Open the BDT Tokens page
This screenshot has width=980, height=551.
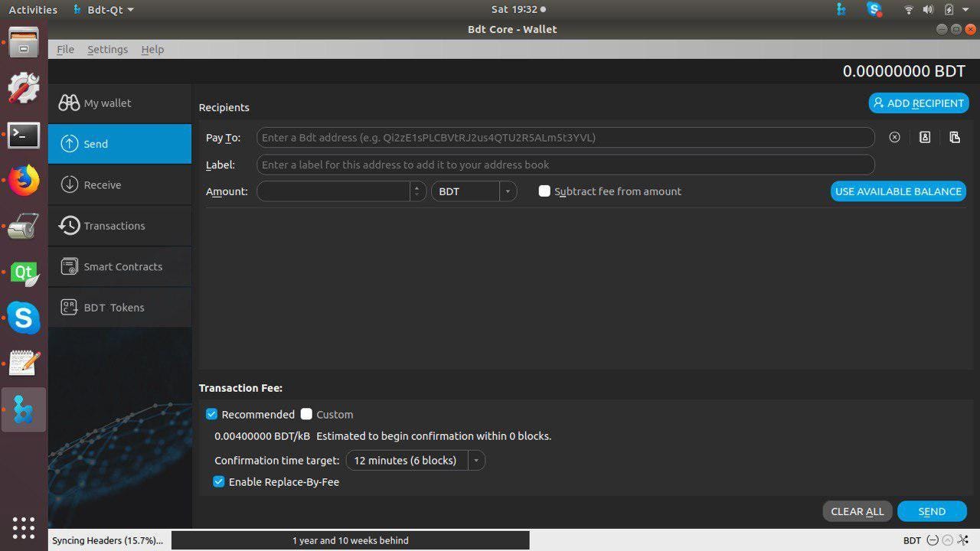(119, 308)
